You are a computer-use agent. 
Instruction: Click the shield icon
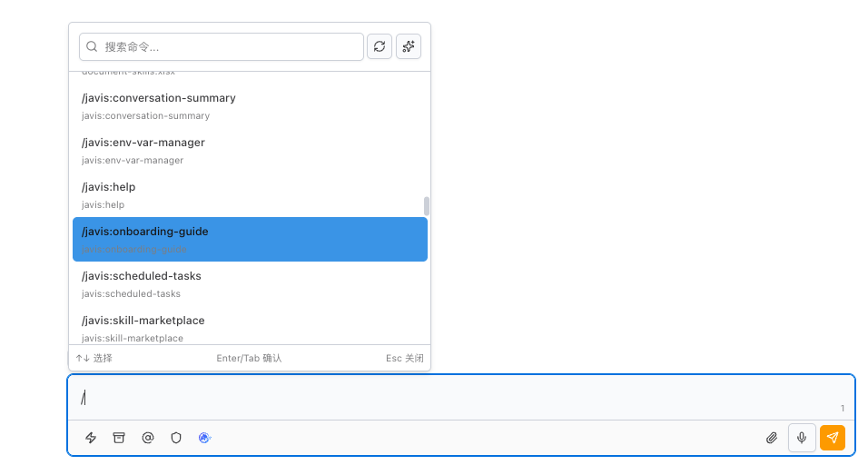[176, 438]
